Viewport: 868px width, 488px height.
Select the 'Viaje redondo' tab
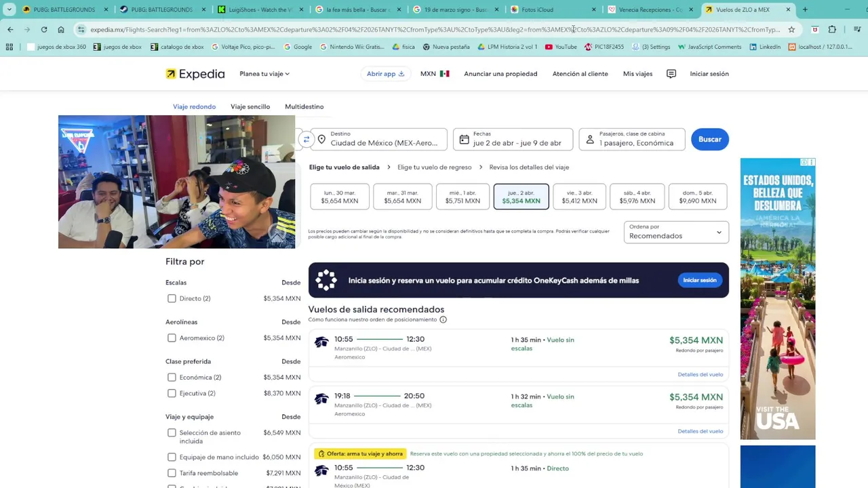click(x=194, y=106)
